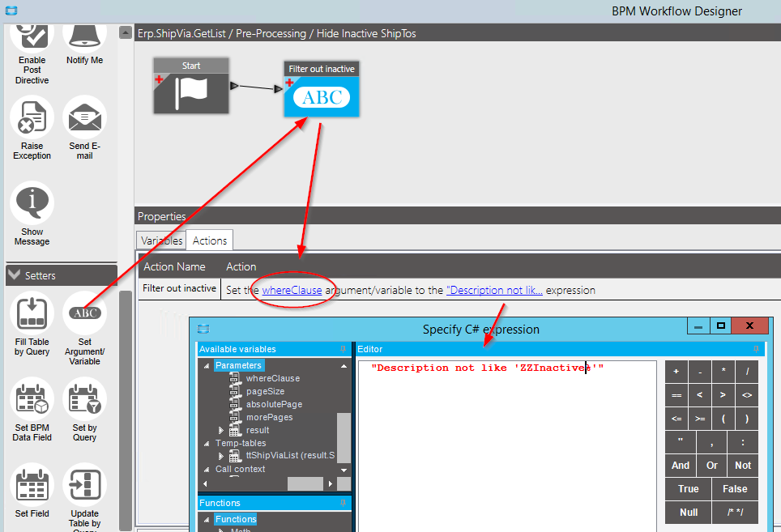Select the Notify Me bell icon

[x=85, y=37]
